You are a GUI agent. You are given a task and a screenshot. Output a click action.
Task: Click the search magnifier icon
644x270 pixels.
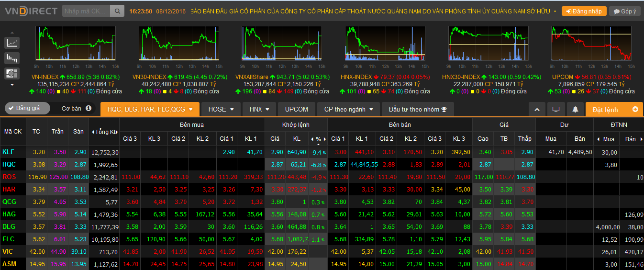(x=117, y=11)
